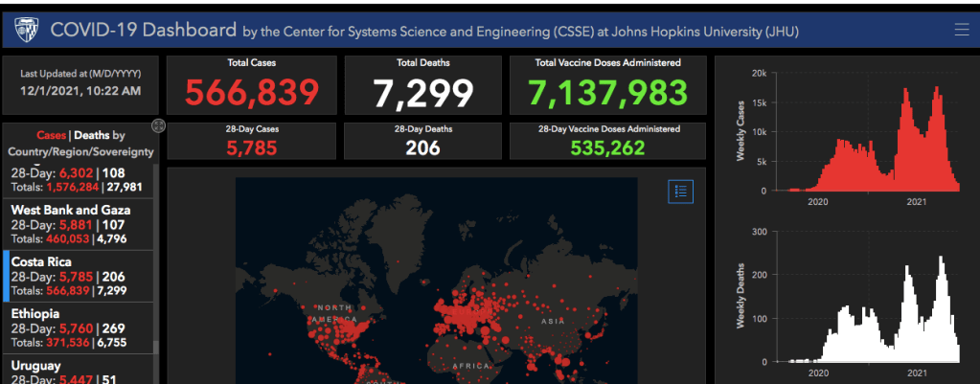Select the Costa Rica list entry
Screen dimensions: 980x384
[x=79, y=276]
